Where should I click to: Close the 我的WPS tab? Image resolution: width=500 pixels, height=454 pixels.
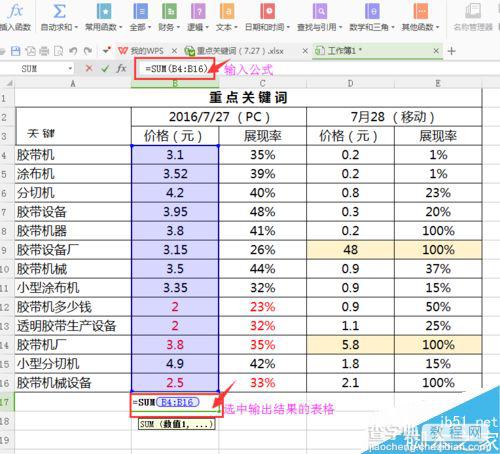click(x=174, y=51)
